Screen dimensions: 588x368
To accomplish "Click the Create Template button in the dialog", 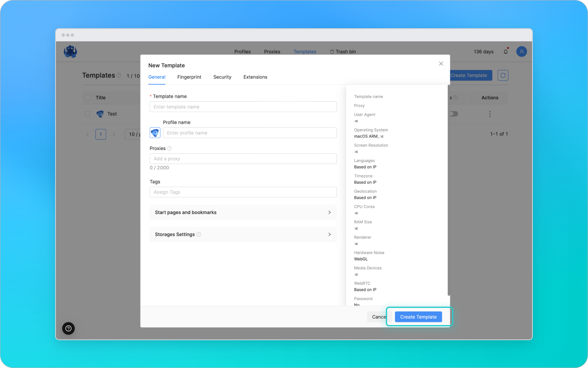I will [x=418, y=316].
